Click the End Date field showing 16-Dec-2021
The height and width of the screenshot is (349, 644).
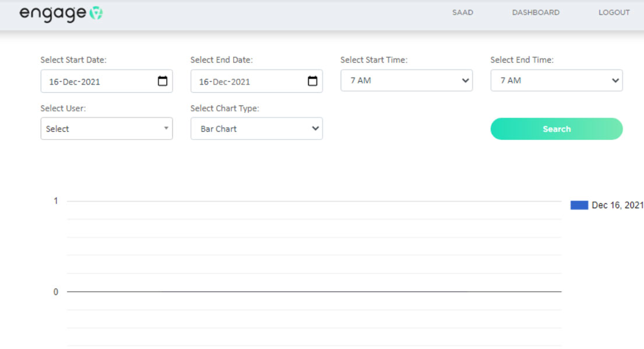coord(256,81)
